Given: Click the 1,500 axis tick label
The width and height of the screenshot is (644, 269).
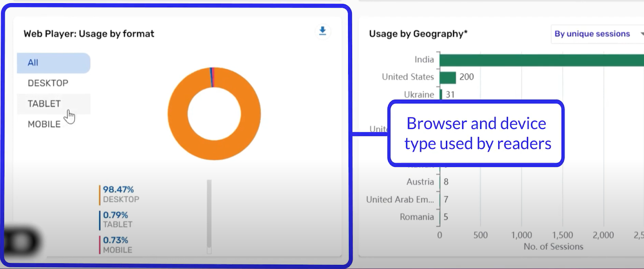Looking at the screenshot, I should pos(563,235).
